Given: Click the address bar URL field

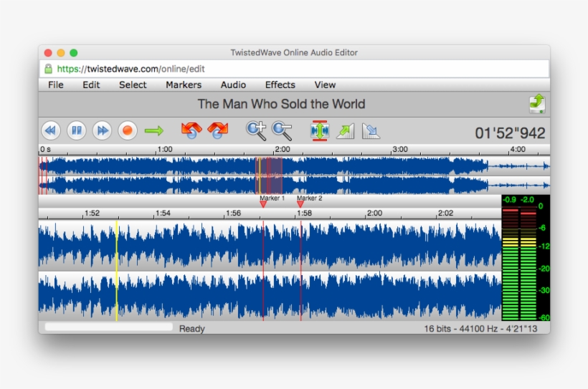Looking at the screenshot, I should (294, 69).
